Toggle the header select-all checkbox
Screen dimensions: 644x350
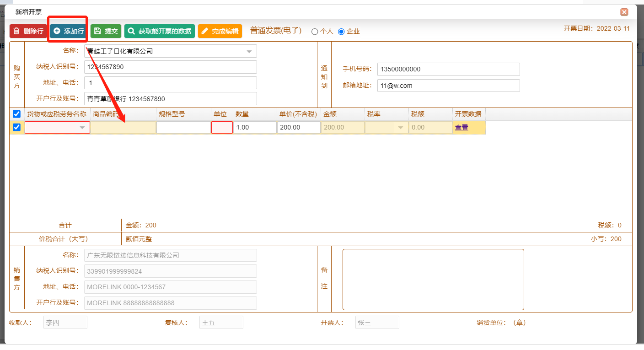[16, 114]
